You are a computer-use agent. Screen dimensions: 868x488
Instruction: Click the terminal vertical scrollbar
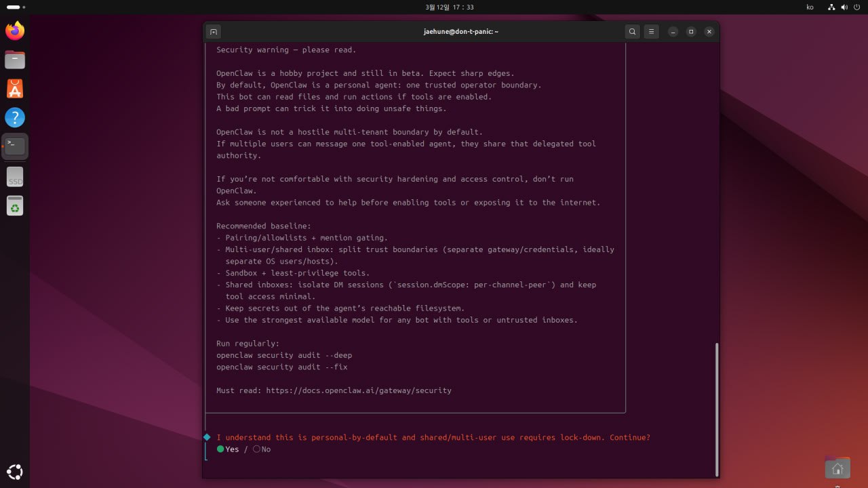point(716,407)
